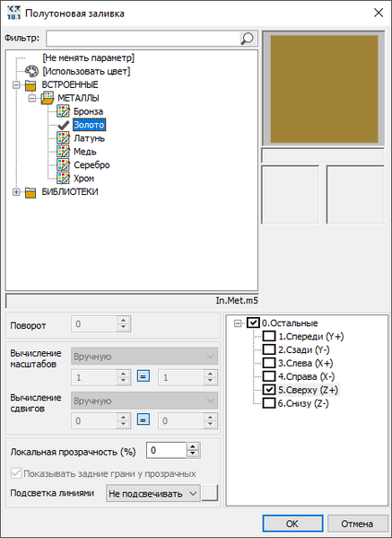
Task: Click the In.Met.m5 status text
Action: 237,301
